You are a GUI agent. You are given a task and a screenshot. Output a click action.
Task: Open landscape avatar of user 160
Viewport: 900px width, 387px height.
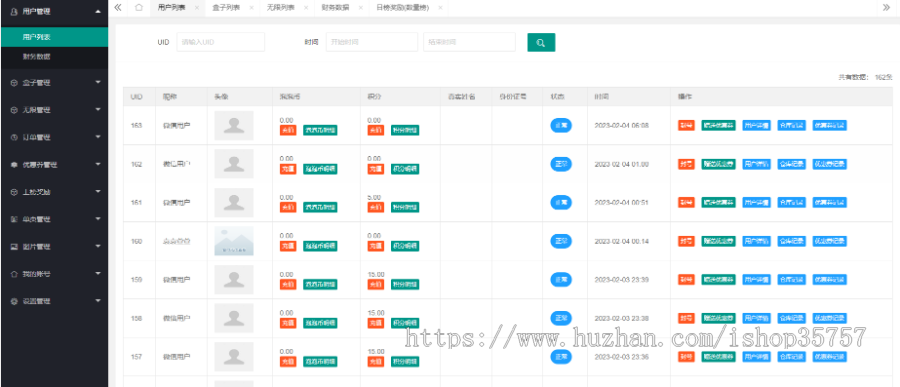pos(234,241)
